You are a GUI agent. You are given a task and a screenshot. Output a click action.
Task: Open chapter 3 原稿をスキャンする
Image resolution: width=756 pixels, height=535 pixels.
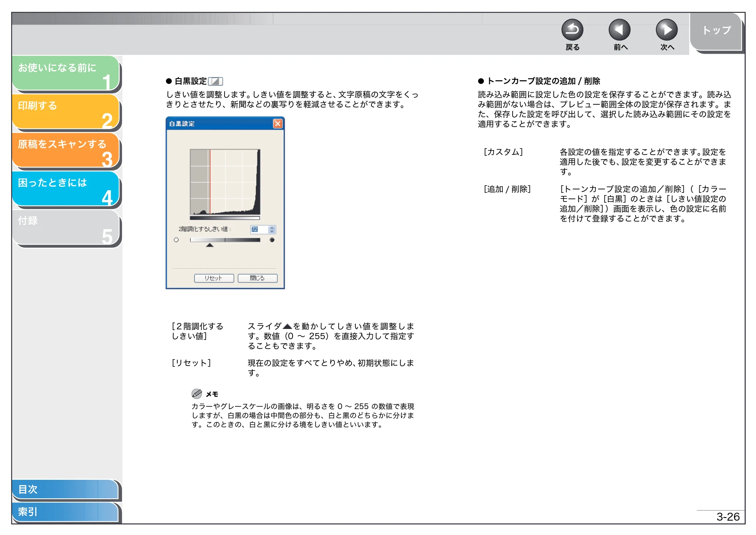[x=65, y=150]
